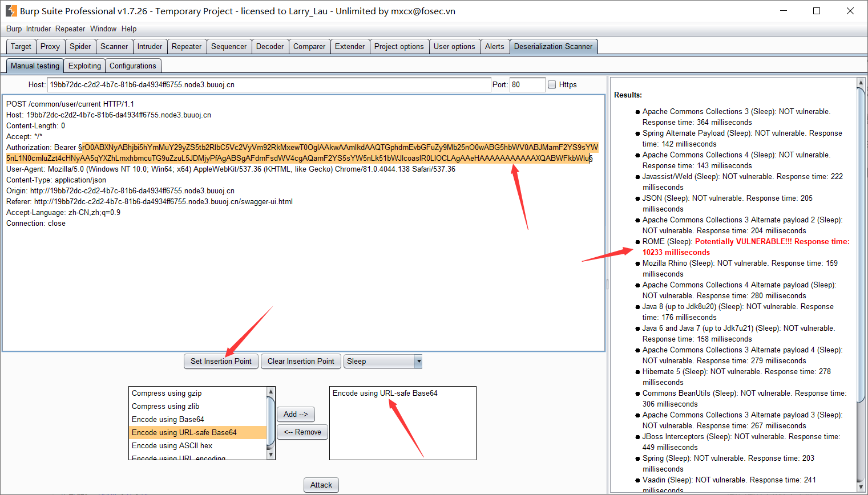This screenshot has height=495, width=868.
Task: Click the Commons BeanUtils (Sleep) result entry
Action: pos(745,399)
